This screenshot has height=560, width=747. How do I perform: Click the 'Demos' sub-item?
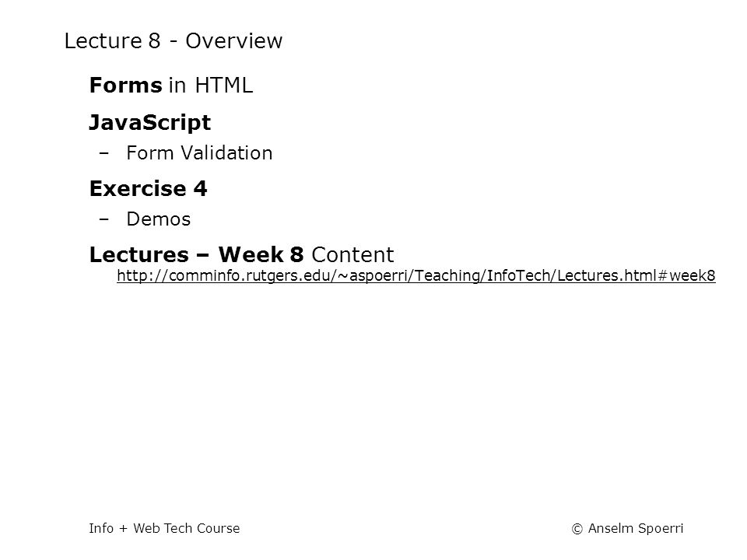coord(158,219)
